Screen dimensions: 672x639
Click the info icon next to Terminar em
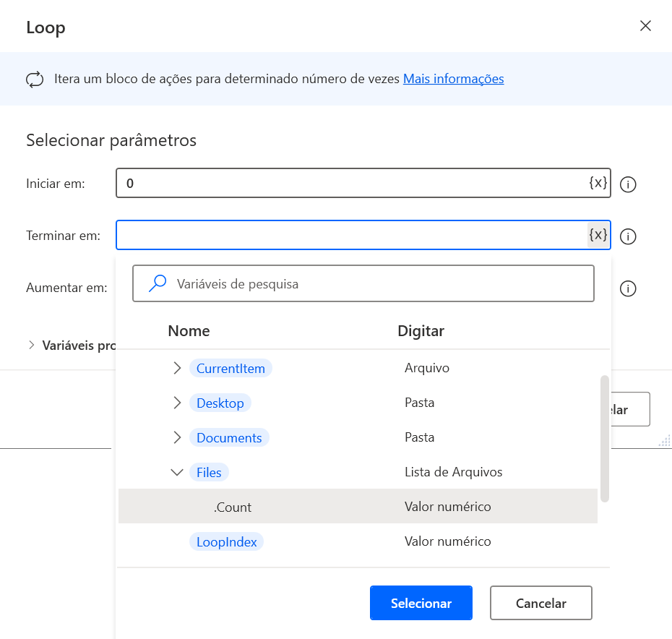628,236
